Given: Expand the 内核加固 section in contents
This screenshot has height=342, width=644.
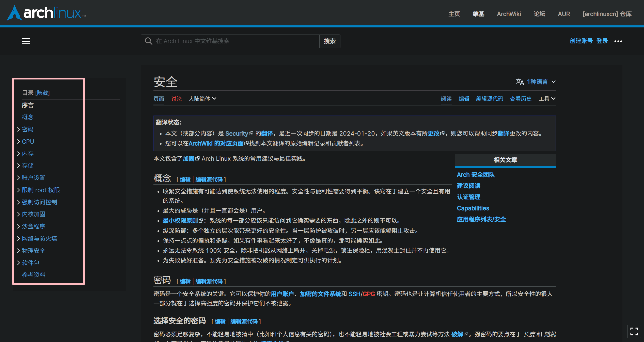Looking at the screenshot, I should tap(19, 214).
